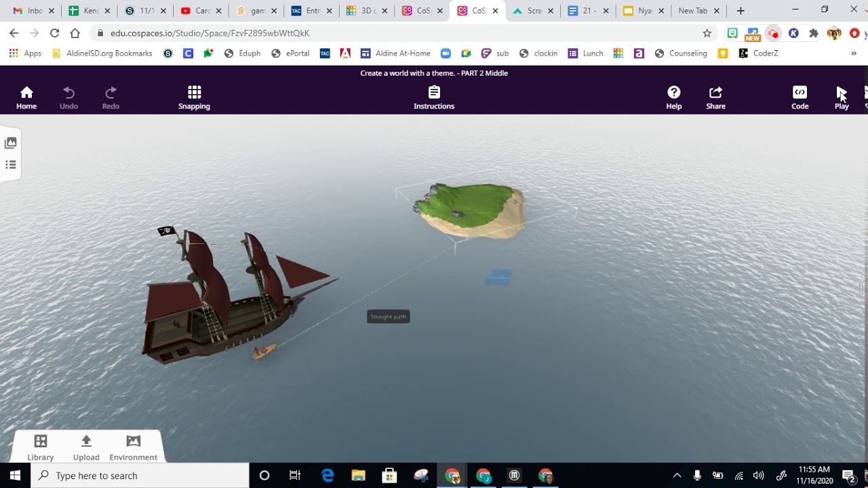This screenshot has height=488, width=868.
Task: Open the scenes gallery side panel
Action: coord(10,143)
